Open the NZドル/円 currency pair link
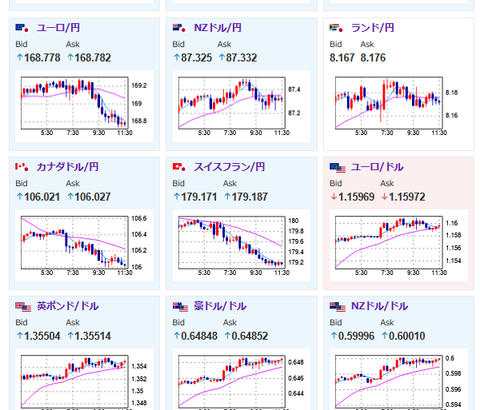The image size is (480, 410). [218, 28]
